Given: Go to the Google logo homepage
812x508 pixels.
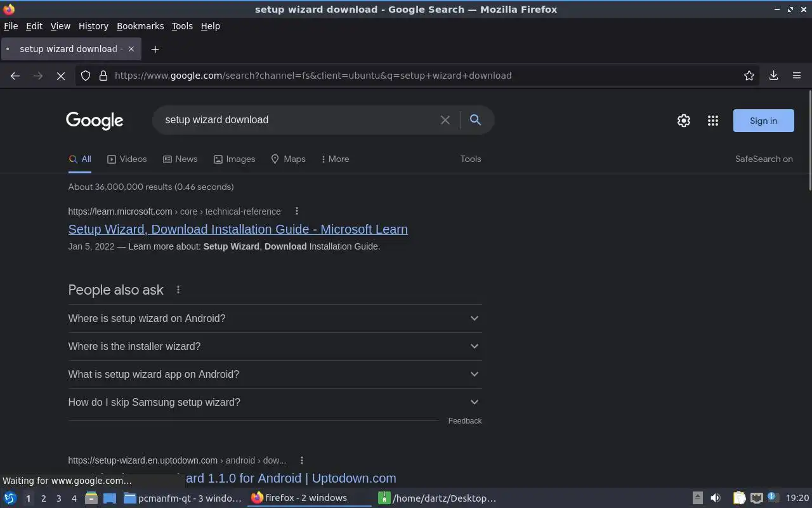Looking at the screenshot, I should 95,121.
